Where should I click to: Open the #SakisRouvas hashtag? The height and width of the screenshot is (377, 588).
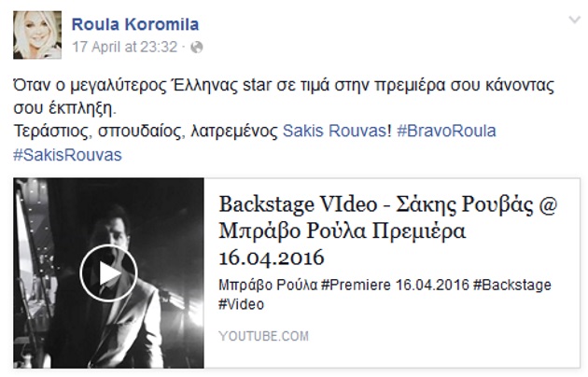point(68,155)
